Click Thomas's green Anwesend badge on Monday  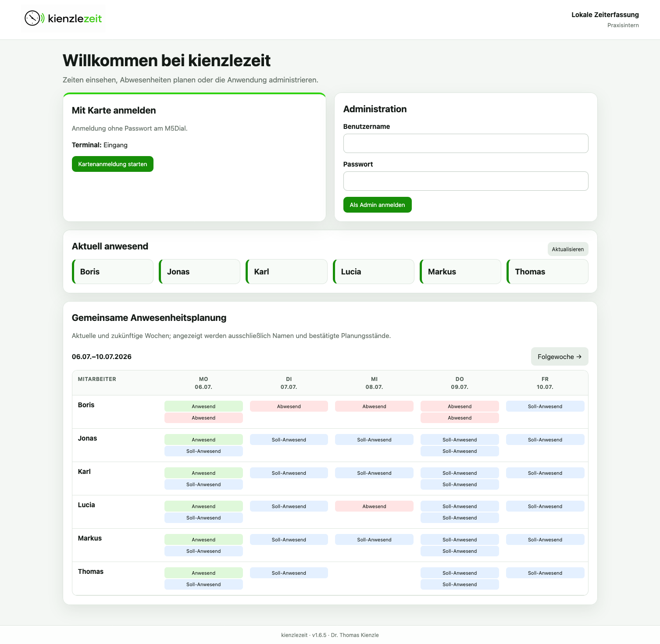[x=203, y=573]
